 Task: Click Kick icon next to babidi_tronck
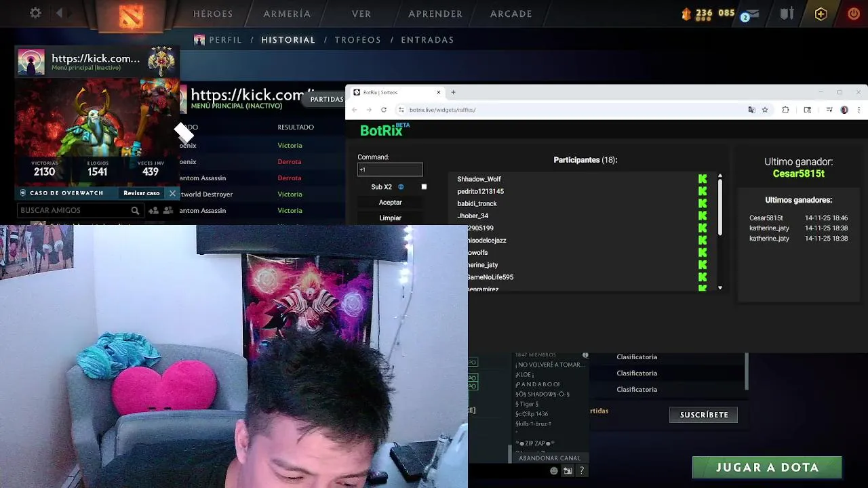(703, 203)
